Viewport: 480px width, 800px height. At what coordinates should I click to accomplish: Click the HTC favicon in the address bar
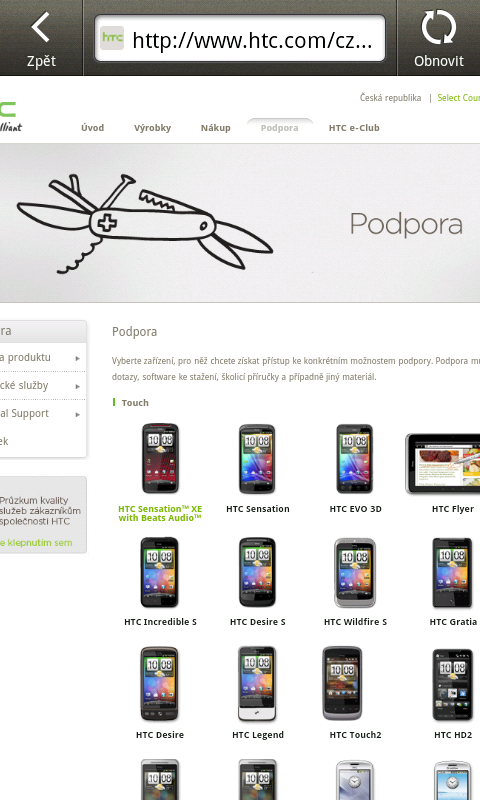click(x=112, y=38)
